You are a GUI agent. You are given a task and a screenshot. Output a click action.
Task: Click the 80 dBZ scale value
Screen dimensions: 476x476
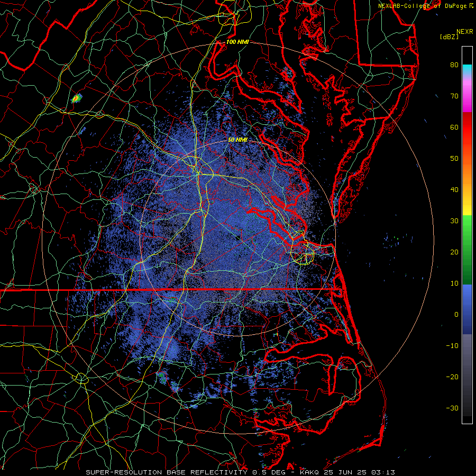point(454,65)
